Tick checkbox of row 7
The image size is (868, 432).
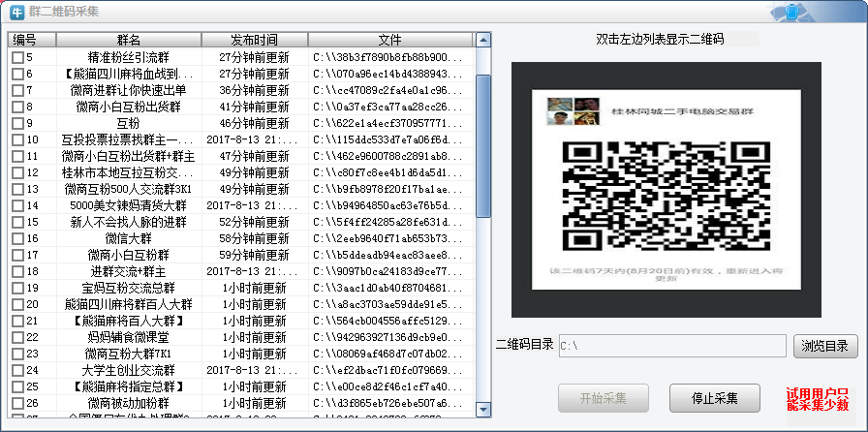click(x=18, y=90)
